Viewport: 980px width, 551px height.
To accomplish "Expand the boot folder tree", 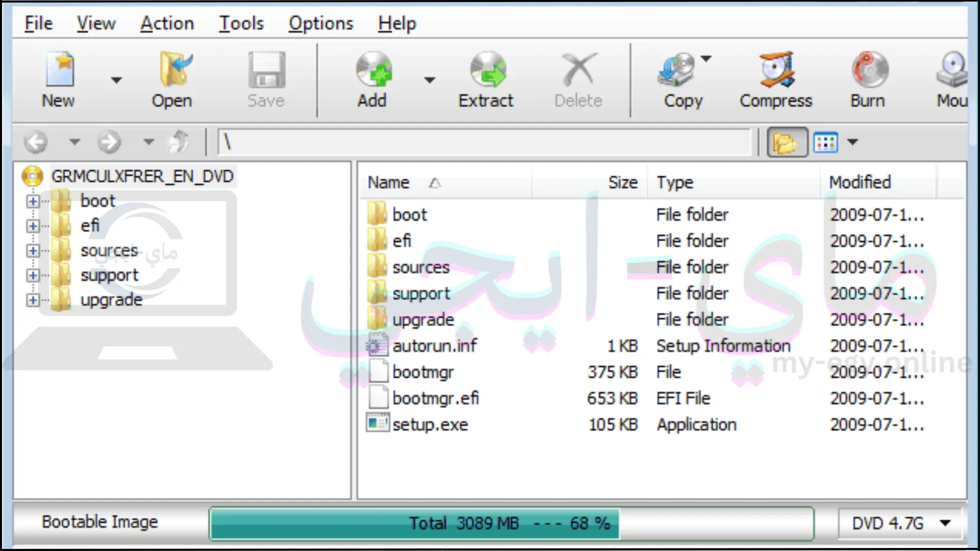I will click(x=32, y=201).
